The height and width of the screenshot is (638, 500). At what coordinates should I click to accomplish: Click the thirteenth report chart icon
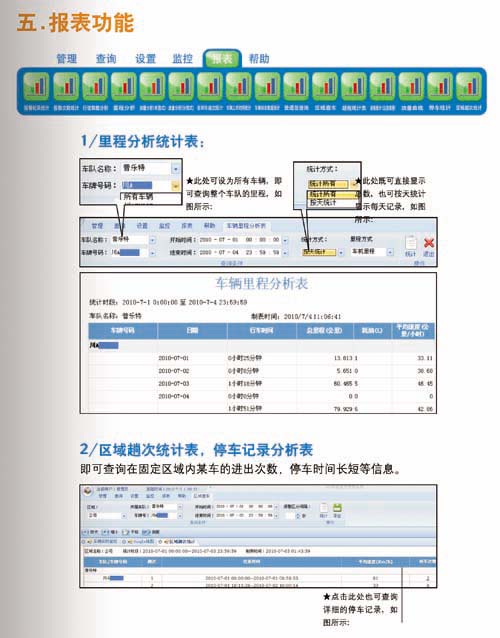(x=382, y=86)
